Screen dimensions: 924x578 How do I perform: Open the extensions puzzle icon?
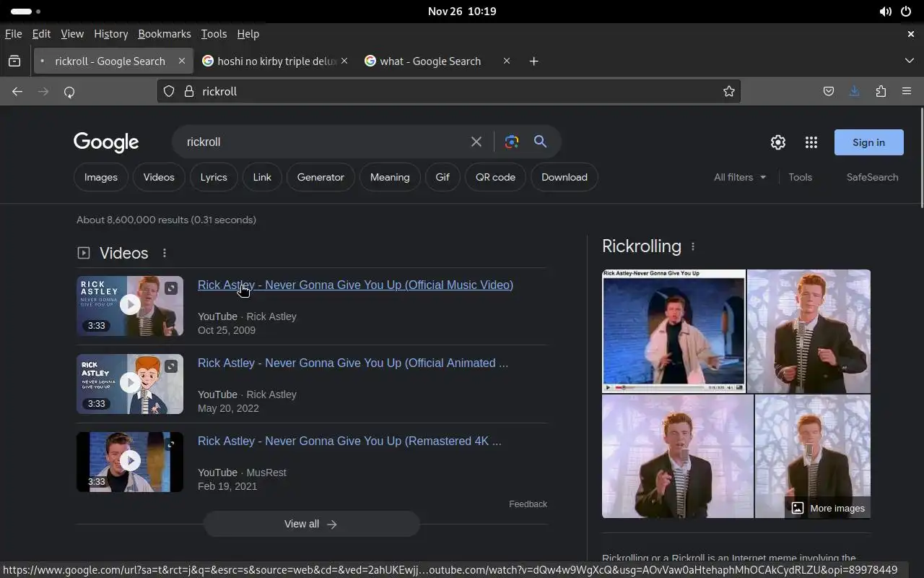point(881,91)
